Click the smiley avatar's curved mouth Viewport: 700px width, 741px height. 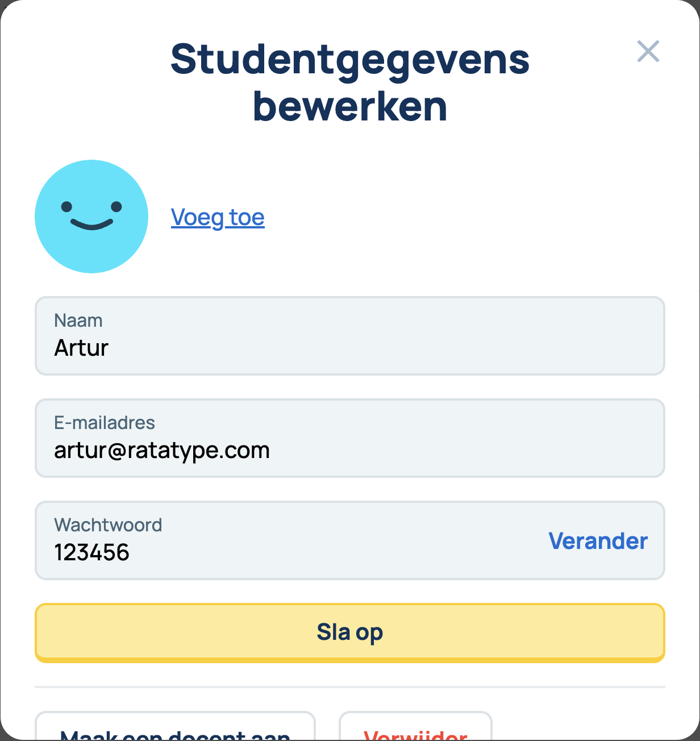point(92,225)
